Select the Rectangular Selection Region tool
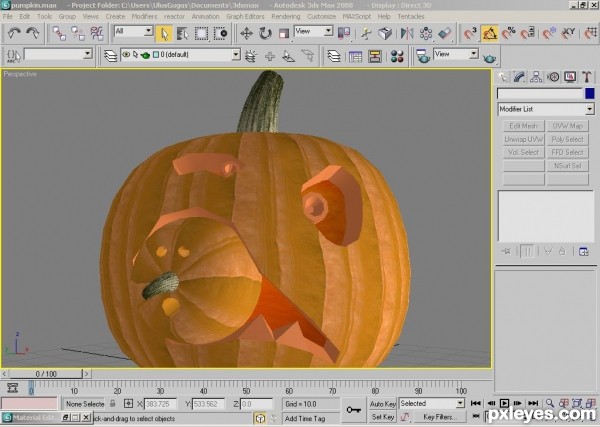The height and width of the screenshot is (427, 600). pyautogui.click(x=201, y=33)
